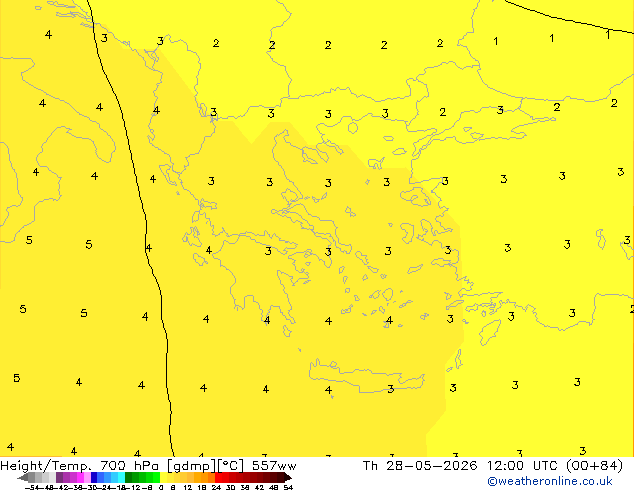This screenshot has height=490, width=634.
Task: Pick the bright green swatch in the legend
Action: (x=156, y=477)
